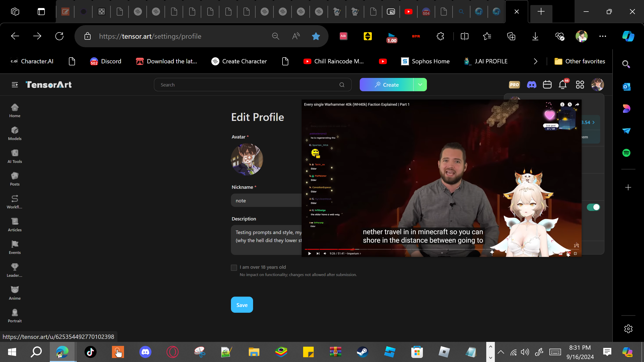Click the search magnifier in TensorArt search
644x362 pixels.
[342, 85]
